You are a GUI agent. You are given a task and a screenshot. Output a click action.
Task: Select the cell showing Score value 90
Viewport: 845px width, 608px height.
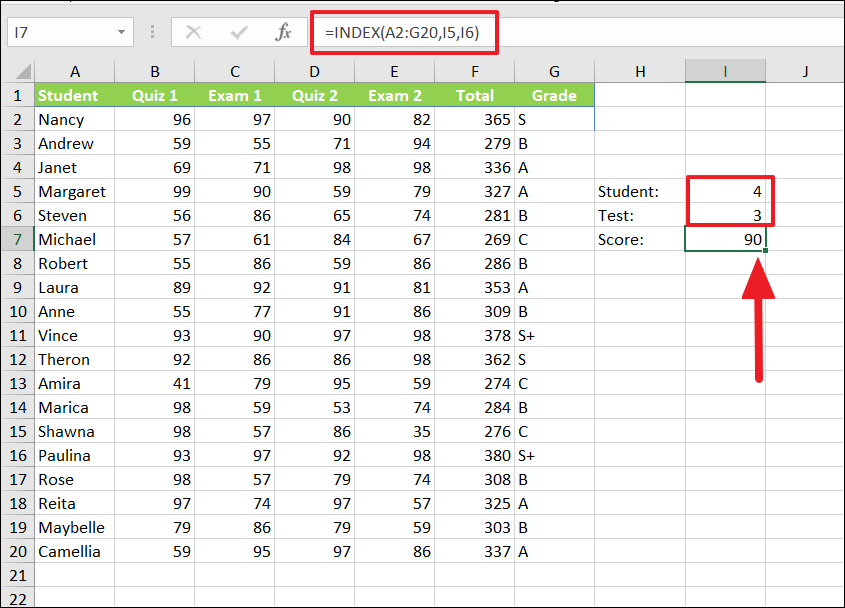(725, 239)
